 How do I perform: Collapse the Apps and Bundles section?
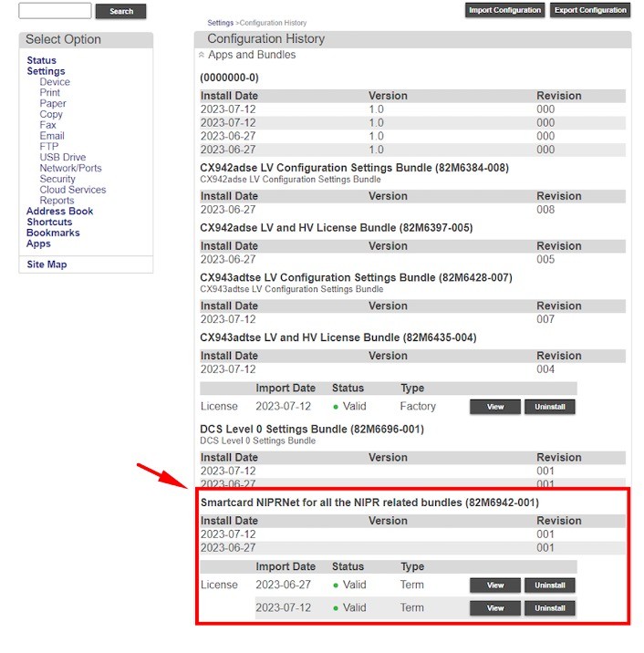pyautogui.click(x=203, y=56)
